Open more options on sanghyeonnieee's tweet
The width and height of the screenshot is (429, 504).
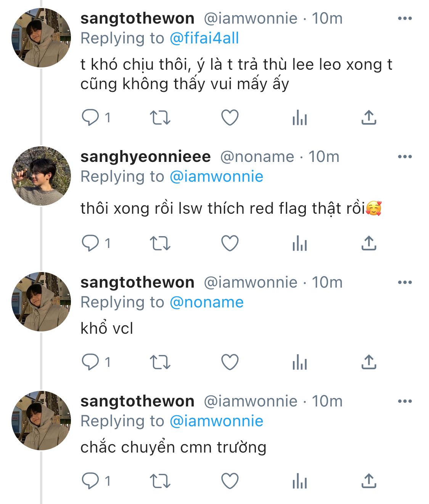coord(405,157)
